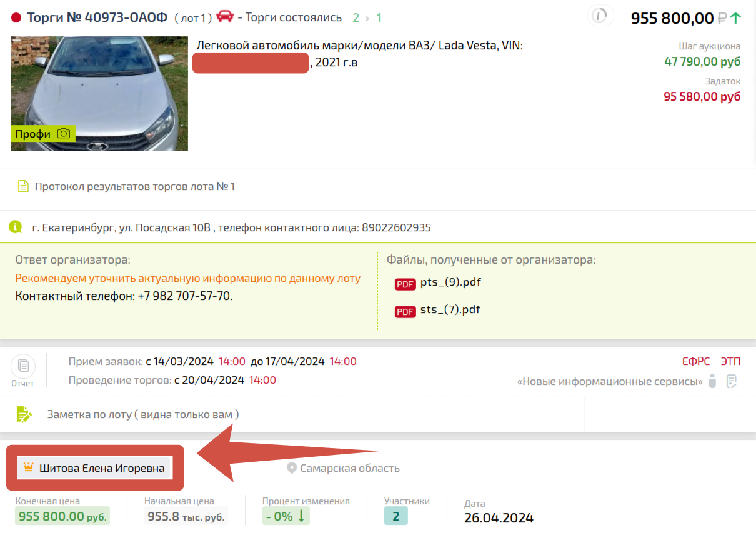Click the USB token icon
This screenshot has width=756, height=540.
[712, 381]
